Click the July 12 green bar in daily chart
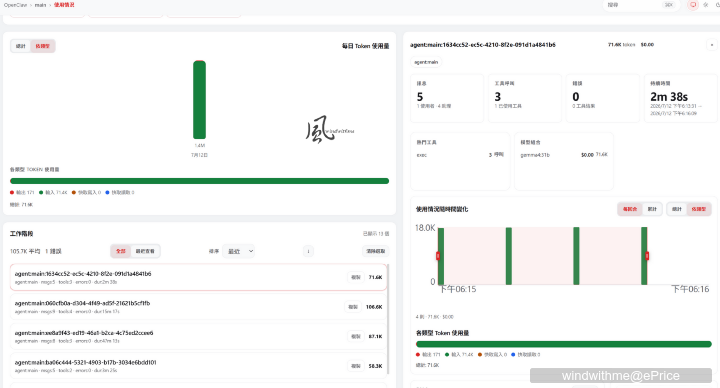Screen dimensions: 720x388 pyautogui.click(x=199, y=100)
